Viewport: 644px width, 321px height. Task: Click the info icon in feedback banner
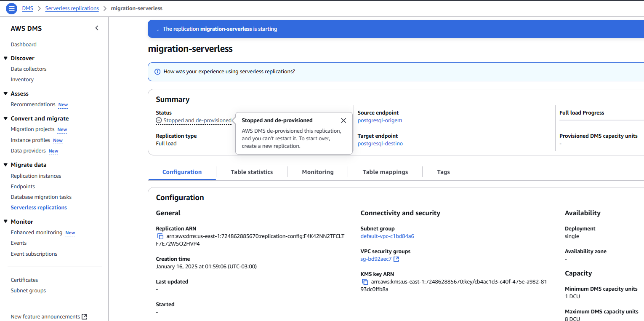click(x=157, y=72)
